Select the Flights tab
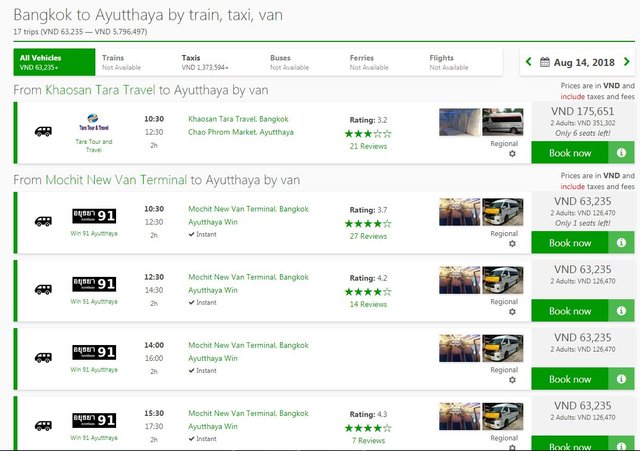This screenshot has height=451, width=640. coord(449,62)
